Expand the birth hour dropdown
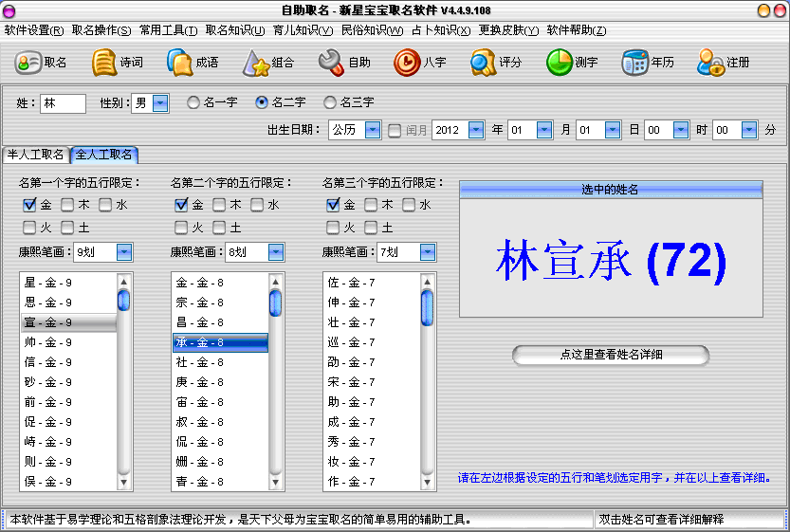Viewport: 790px width, 532px height. pos(681,130)
